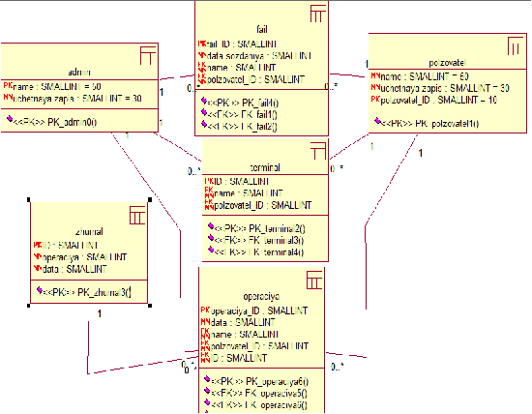Click the operaciya_ID primary key attribute
Viewport: 532px width, 414px height.
point(254,310)
